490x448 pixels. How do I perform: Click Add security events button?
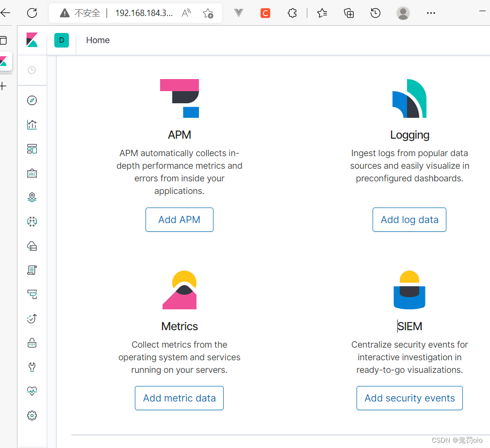tap(409, 398)
